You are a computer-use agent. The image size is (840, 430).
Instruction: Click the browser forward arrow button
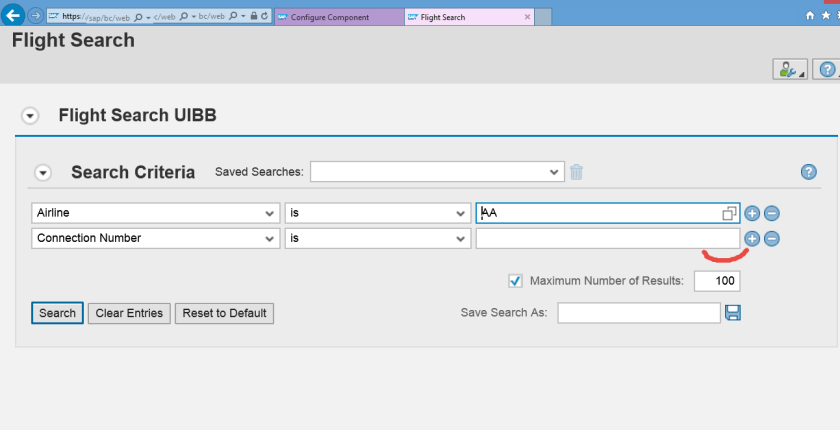point(35,16)
